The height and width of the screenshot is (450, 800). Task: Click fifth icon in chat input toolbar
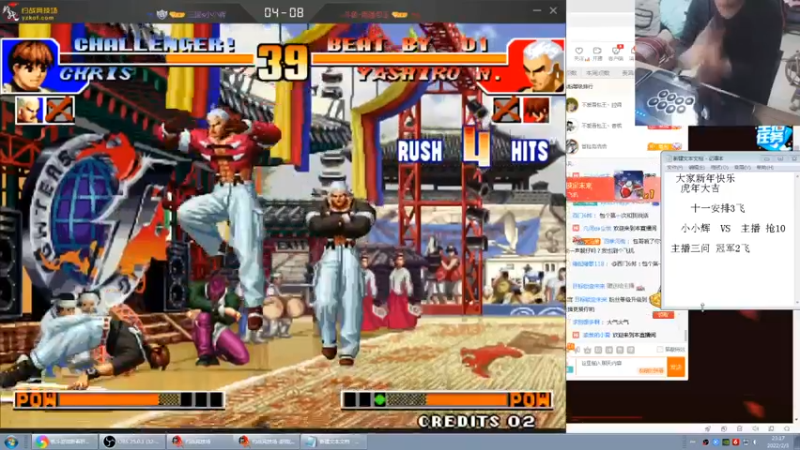coord(619,350)
